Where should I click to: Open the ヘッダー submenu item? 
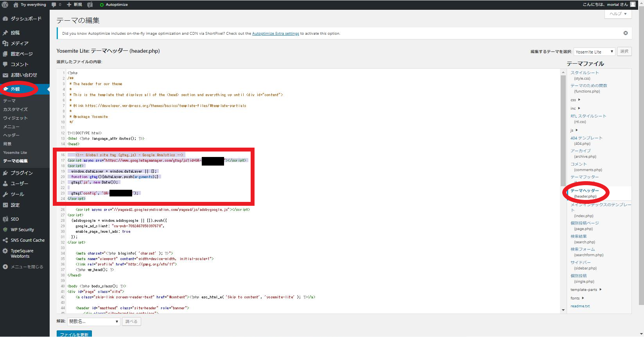tap(11, 135)
